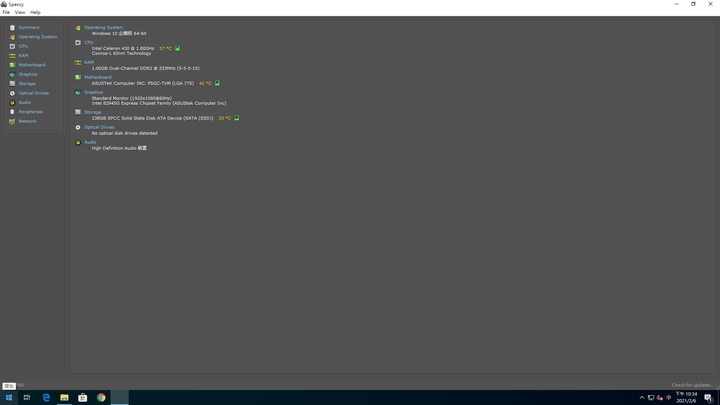Select Motherboard in the sidebar

pos(32,65)
